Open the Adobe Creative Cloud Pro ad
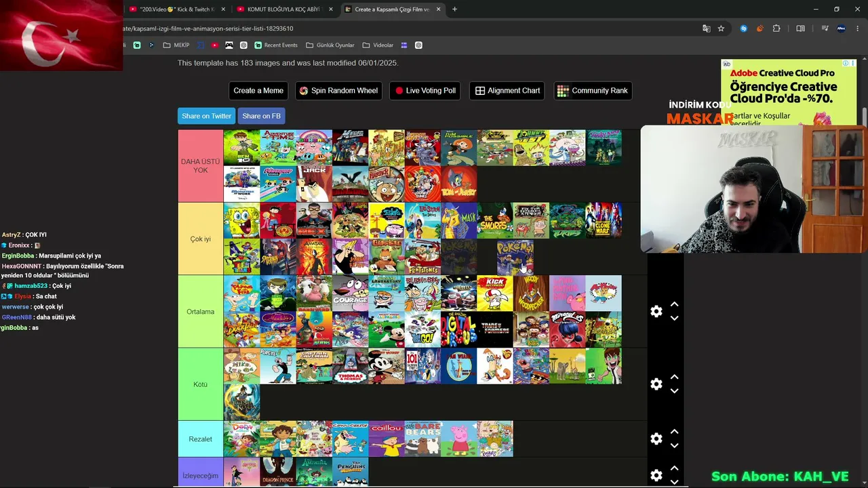868x488 pixels. [788, 92]
